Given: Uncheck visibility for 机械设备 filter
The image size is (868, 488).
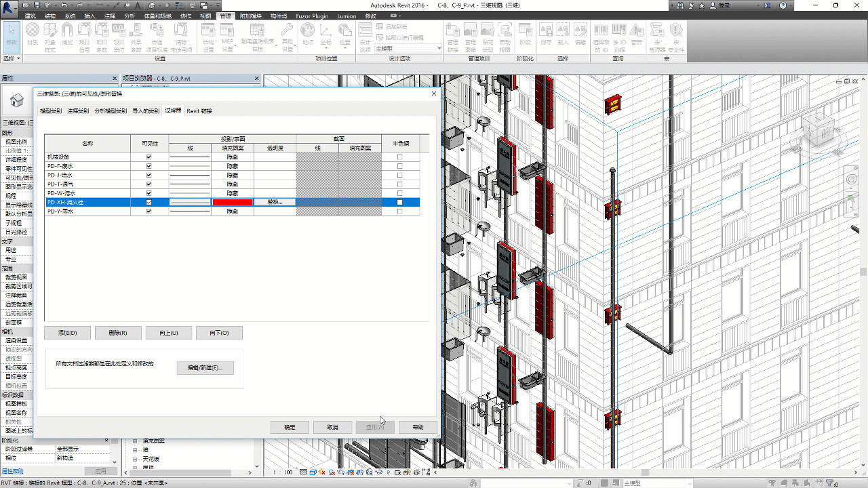Looking at the screenshot, I should click(x=149, y=157).
